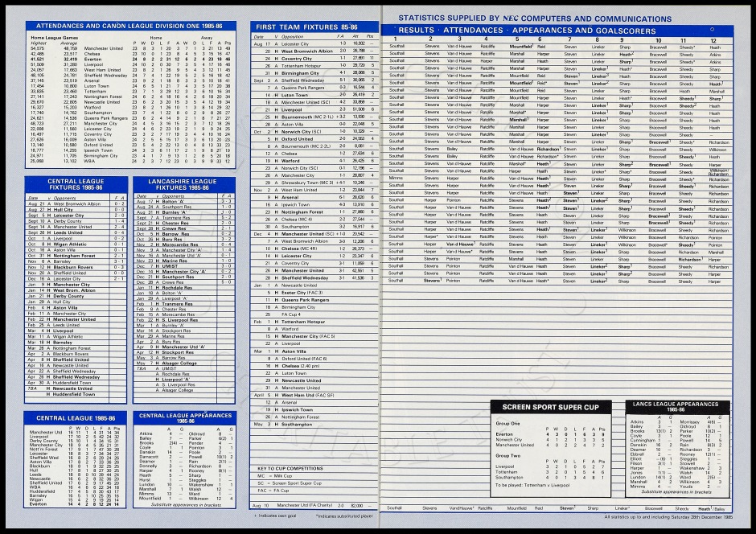This screenshot has height=534, width=756.
Task: Click 'Substitute appearances in brackets' under Central League Appearances
Action: point(185,504)
